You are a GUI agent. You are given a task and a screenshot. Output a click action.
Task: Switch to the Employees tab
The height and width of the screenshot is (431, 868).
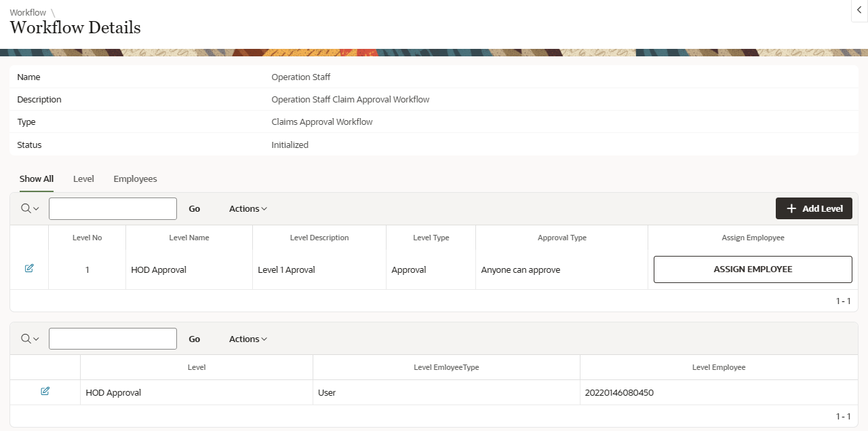pyautogui.click(x=135, y=179)
